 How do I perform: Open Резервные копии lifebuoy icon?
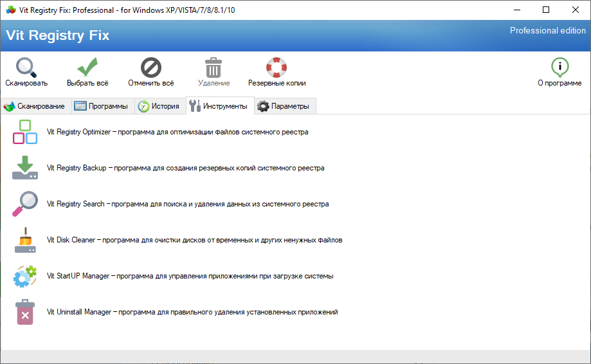coord(277,67)
